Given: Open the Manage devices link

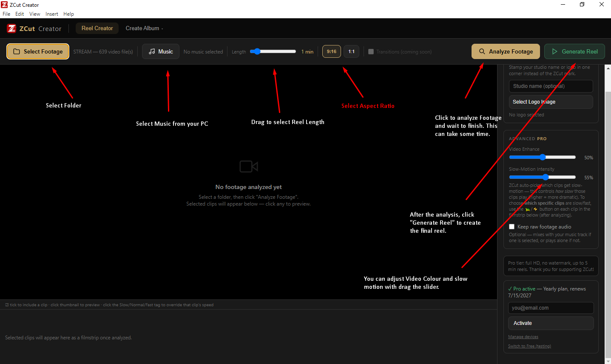Looking at the screenshot, I should pyautogui.click(x=523, y=337).
